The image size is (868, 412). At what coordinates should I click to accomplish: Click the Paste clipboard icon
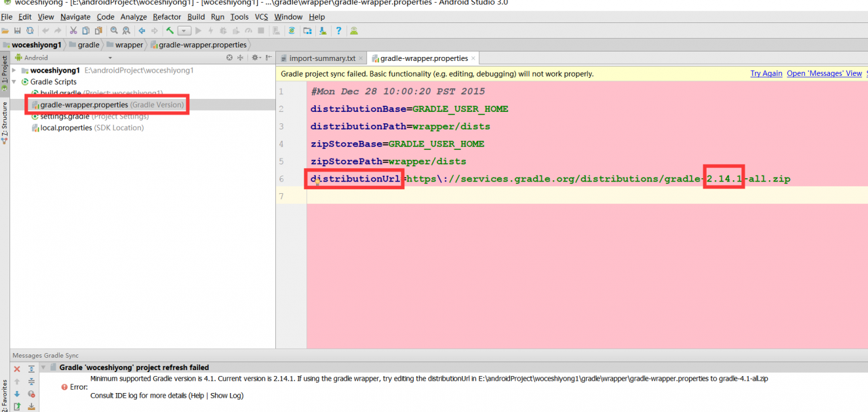pos(98,30)
